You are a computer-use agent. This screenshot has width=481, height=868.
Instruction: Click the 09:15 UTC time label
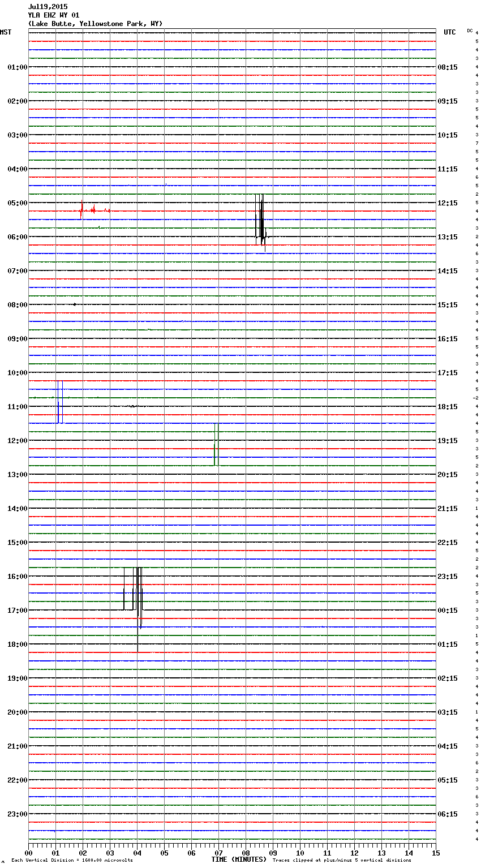click(448, 101)
